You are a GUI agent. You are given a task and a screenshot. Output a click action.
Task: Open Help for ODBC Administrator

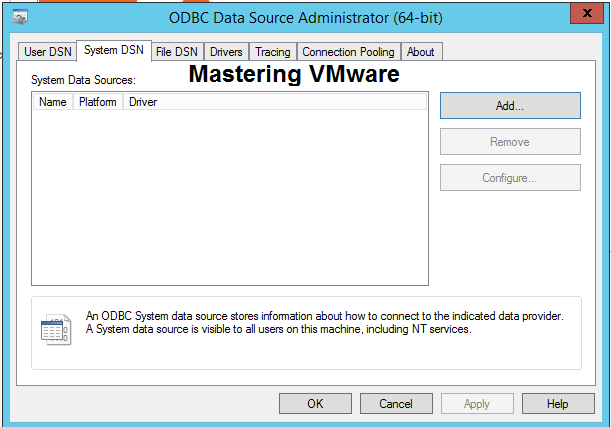[x=558, y=404]
